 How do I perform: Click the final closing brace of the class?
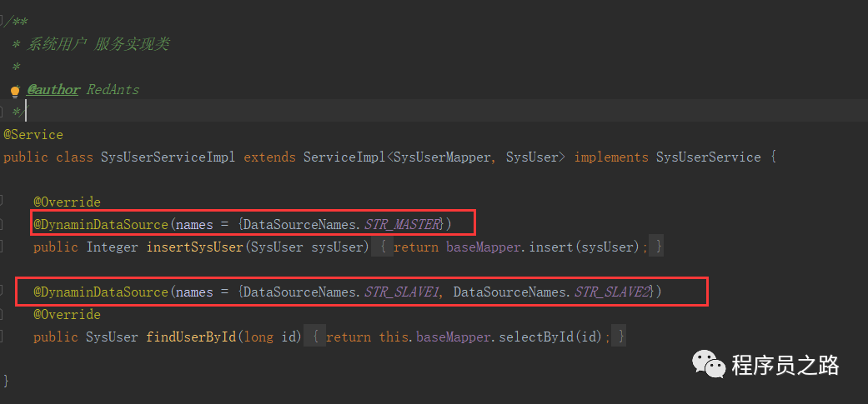pyautogui.click(x=6, y=382)
